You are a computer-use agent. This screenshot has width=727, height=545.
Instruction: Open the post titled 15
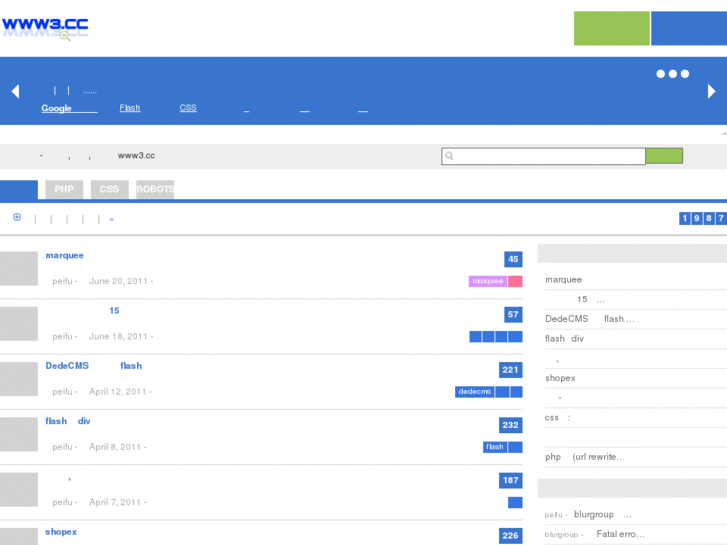coord(114,311)
